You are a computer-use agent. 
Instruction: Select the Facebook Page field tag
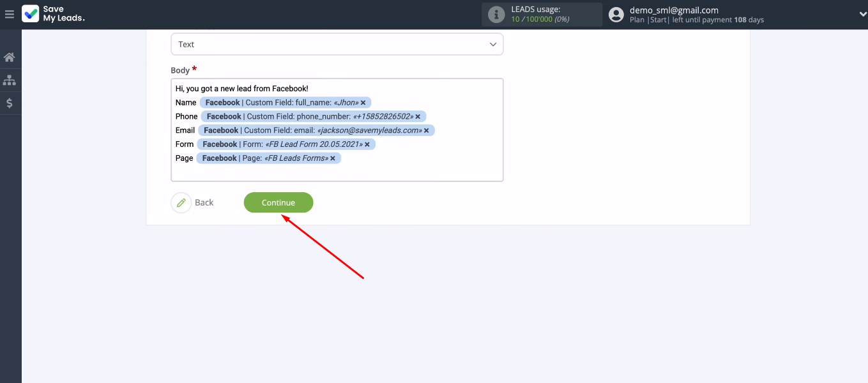click(269, 158)
